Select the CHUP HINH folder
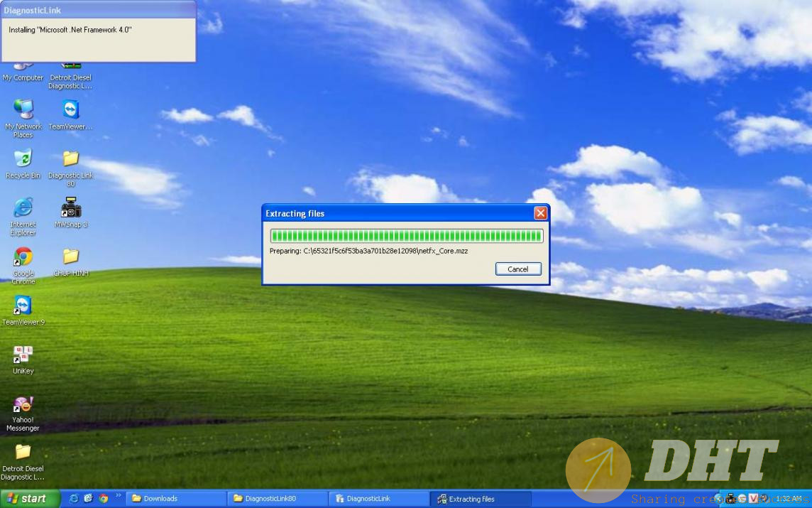The height and width of the screenshot is (508, 812). (x=71, y=257)
